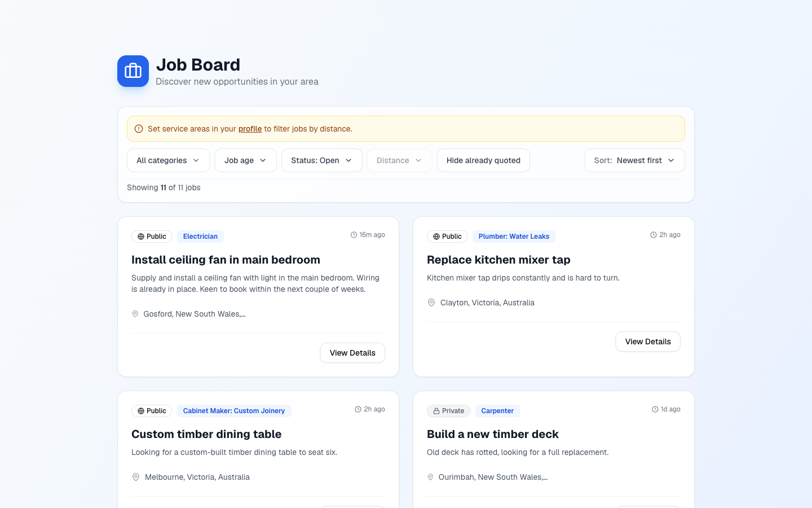Click the location pin beside Ourimbah

pyautogui.click(x=430, y=477)
